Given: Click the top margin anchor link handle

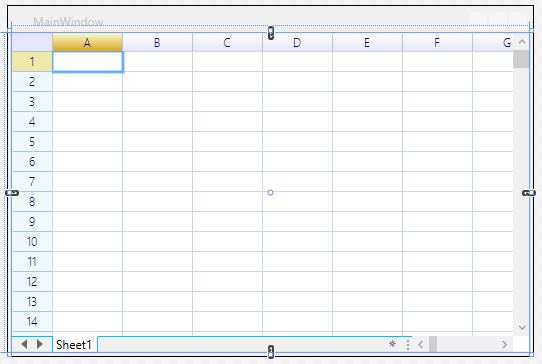Looking at the screenshot, I should point(271,33).
